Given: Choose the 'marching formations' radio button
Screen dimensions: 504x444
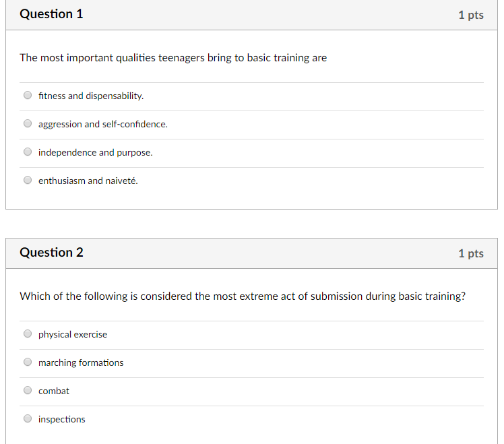Looking at the screenshot, I should [x=28, y=362].
